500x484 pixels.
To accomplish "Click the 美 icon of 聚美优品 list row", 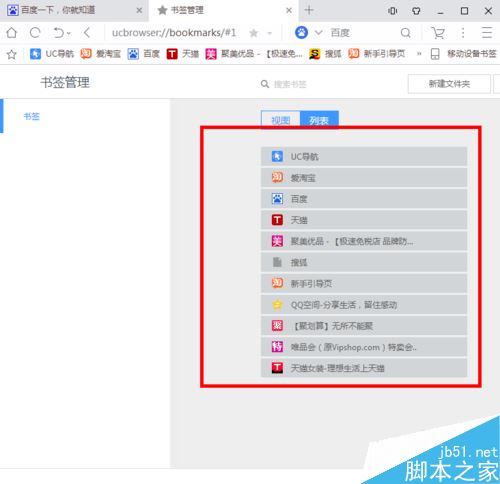I will coord(277,241).
